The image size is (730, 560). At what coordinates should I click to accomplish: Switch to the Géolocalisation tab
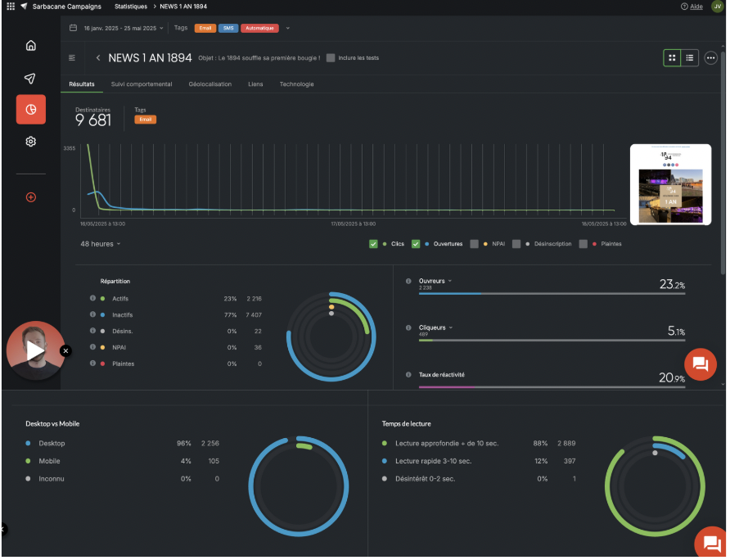(210, 84)
